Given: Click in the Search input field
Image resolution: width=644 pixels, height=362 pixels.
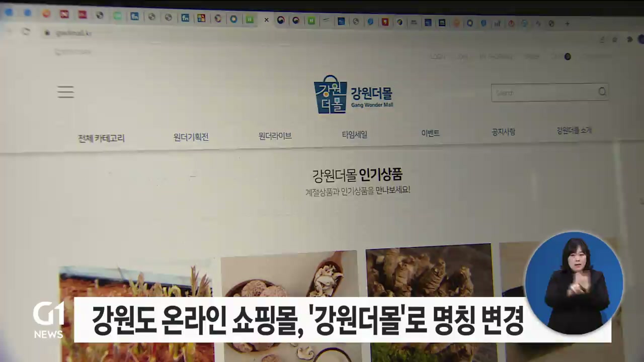Looking at the screenshot, I should [543, 93].
